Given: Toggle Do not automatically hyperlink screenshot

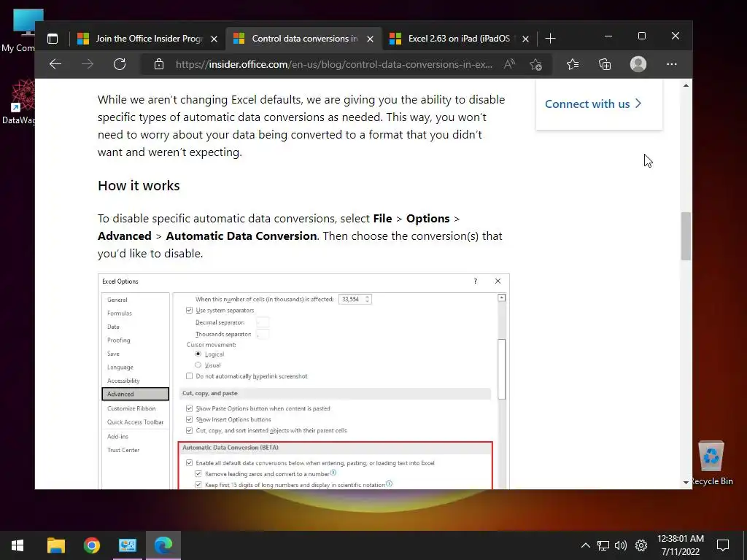Looking at the screenshot, I should [x=189, y=376].
